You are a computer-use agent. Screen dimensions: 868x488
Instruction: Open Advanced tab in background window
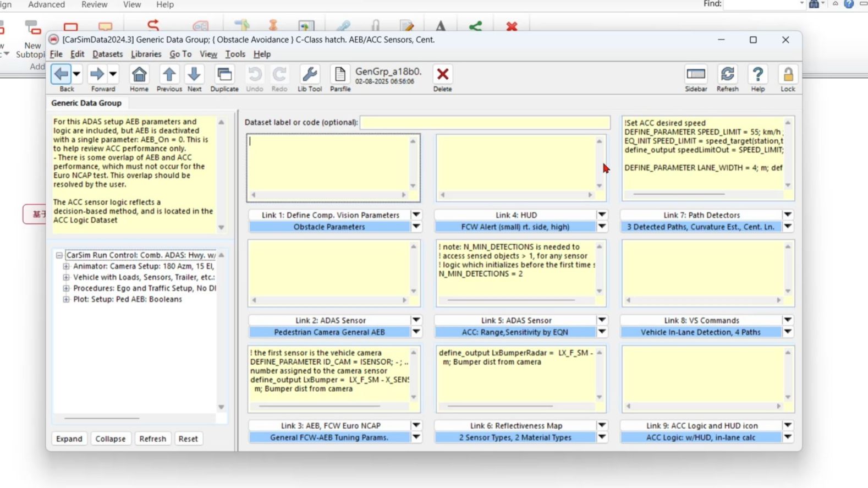click(x=46, y=4)
